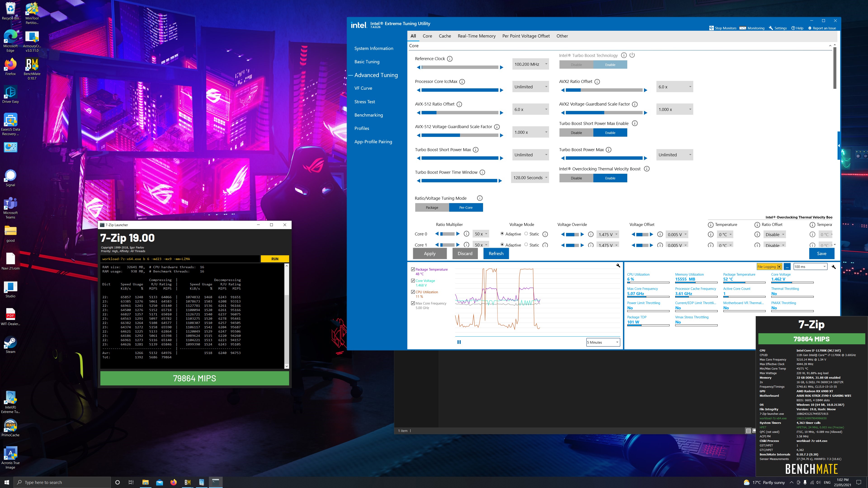868x488 pixels.
Task: Open PrimoCache desktop icon
Action: (10, 428)
